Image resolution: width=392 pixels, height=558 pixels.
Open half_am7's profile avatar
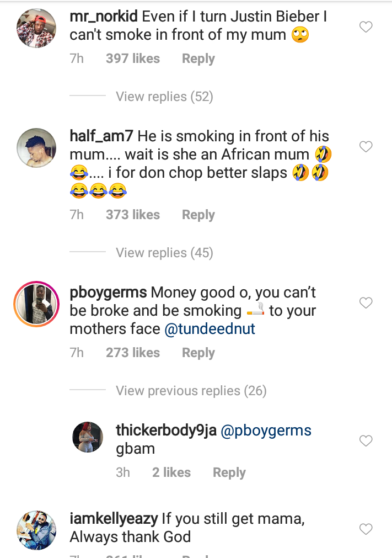click(x=36, y=148)
